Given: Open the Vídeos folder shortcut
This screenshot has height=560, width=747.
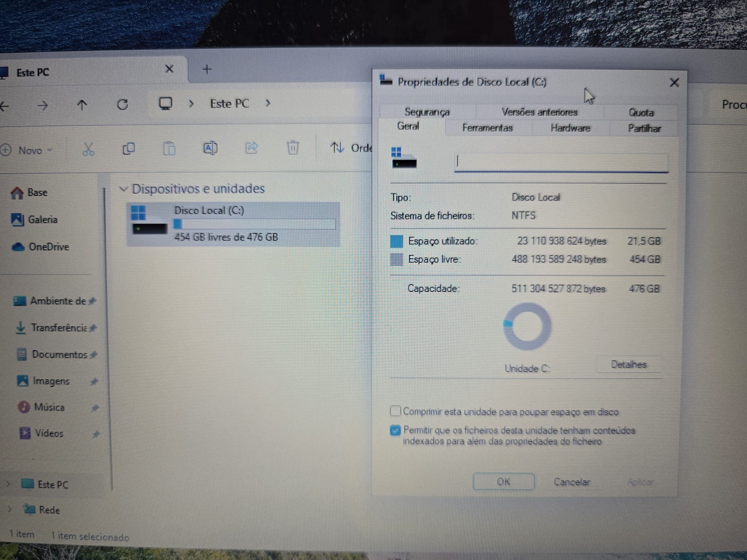Looking at the screenshot, I should [x=59, y=433].
